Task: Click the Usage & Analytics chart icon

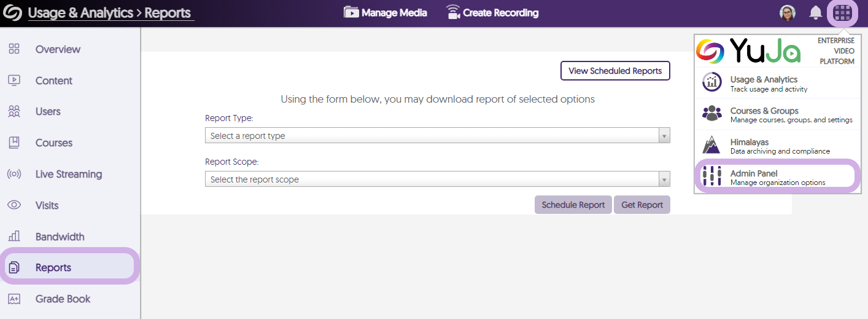Action: 712,83
